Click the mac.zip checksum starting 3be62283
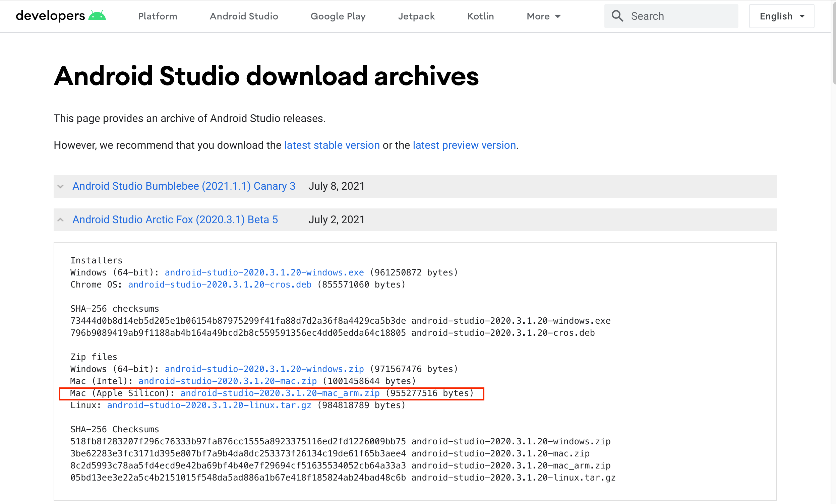Image resolution: width=836 pixels, height=504 pixels. click(330, 453)
